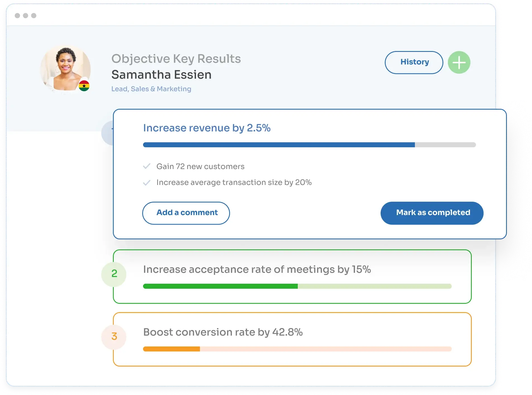The width and height of the screenshot is (532, 395).
Task: Click the green plus add objective icon
Action: pos(459,62)
